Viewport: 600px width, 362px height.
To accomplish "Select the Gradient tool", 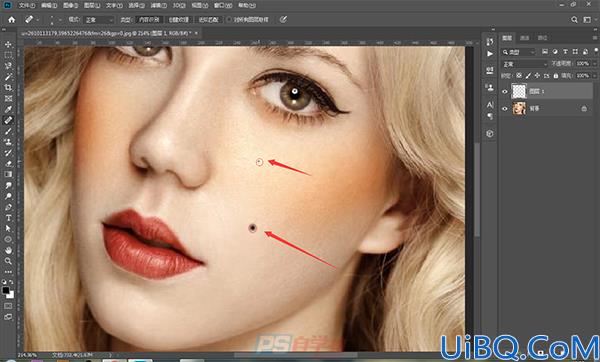I will [8, 174].
